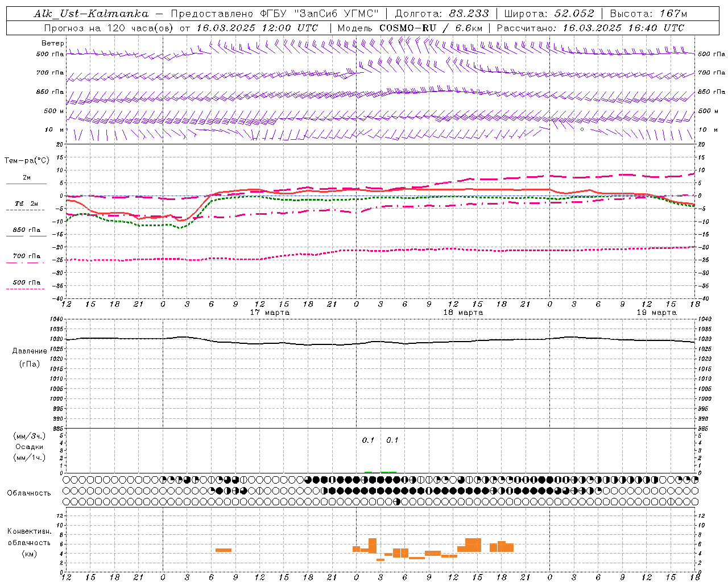Click the Долгота: 83.233 value
728x582 pixels.
(x=442, y=14)
